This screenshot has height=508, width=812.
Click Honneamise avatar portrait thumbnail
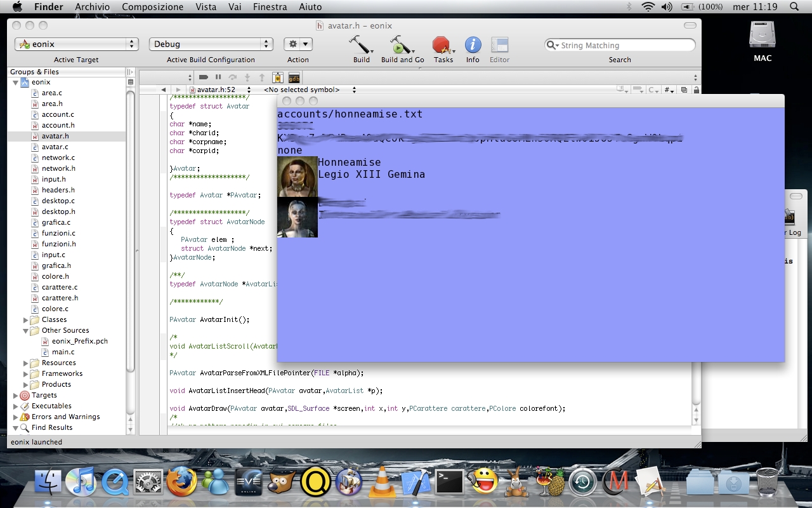(298, 177)
